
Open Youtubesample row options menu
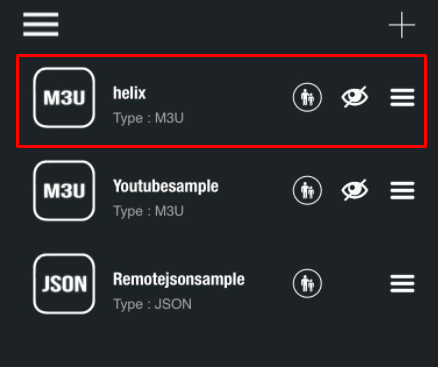tap(402, 190)
